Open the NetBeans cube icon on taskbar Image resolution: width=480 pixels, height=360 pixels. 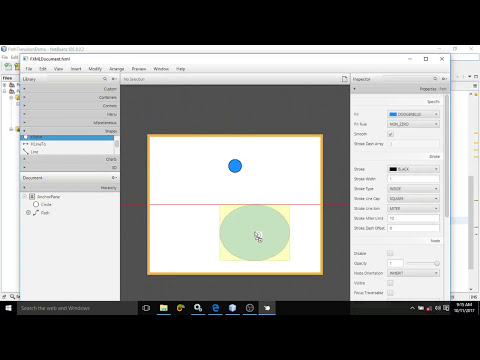click(x=233, y=308)
